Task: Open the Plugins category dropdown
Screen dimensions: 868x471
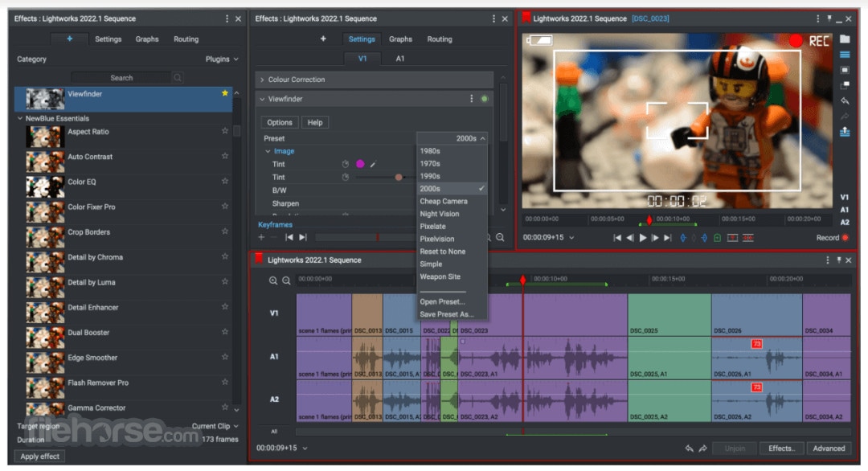Action: (222, 59)
